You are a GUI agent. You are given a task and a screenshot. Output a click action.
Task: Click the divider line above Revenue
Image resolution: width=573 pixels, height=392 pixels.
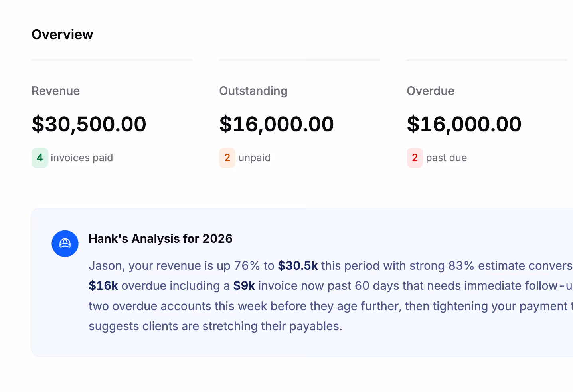point(112,59)
